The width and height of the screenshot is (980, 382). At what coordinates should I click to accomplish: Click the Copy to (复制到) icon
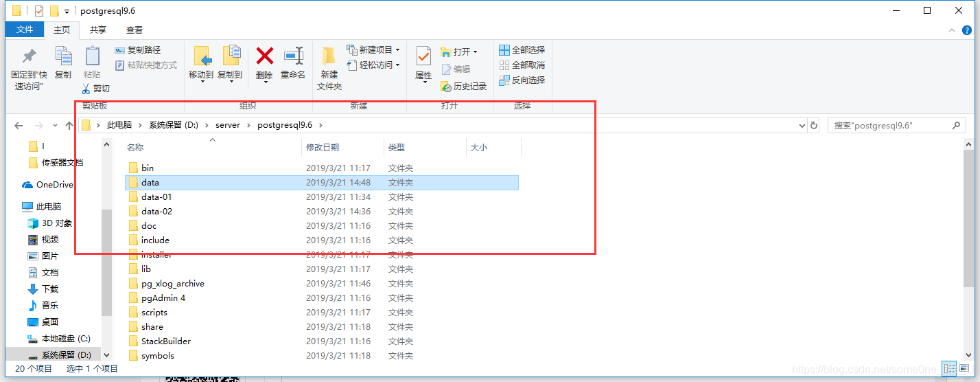click(231, 56)
